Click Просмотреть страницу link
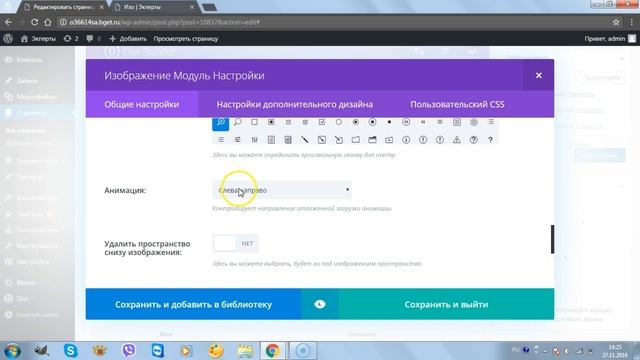The image size is (640, 360). point(186,39)
